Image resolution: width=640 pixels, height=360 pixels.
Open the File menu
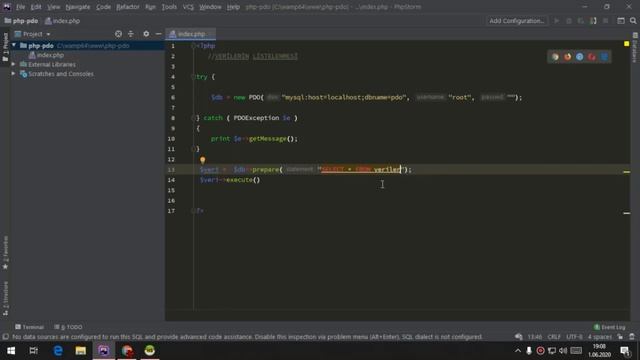coord(20,7)
